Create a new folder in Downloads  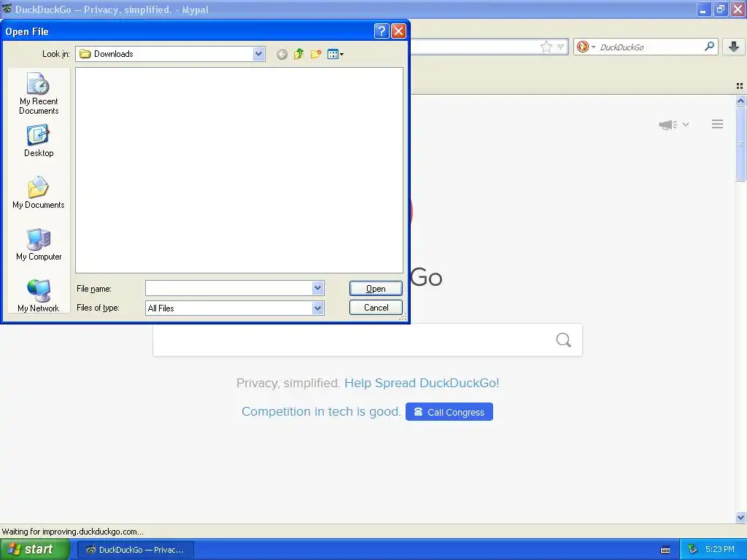point(316,54)
